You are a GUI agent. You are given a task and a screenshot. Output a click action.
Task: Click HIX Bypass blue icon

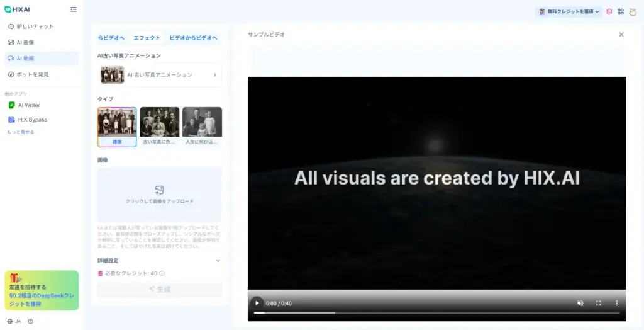[11, 120]
